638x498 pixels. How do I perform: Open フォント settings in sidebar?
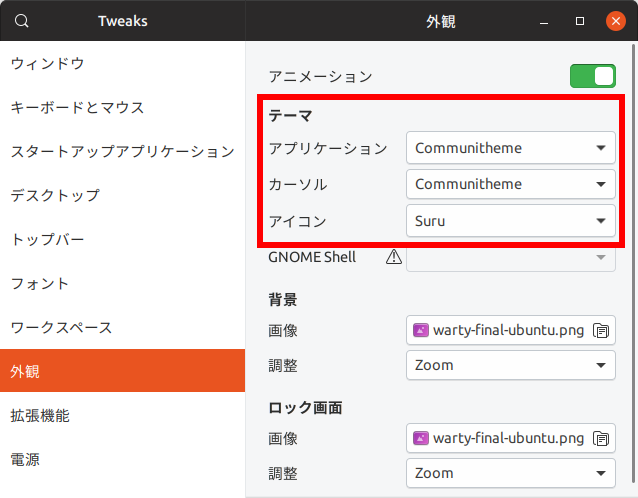coord(122,284)
